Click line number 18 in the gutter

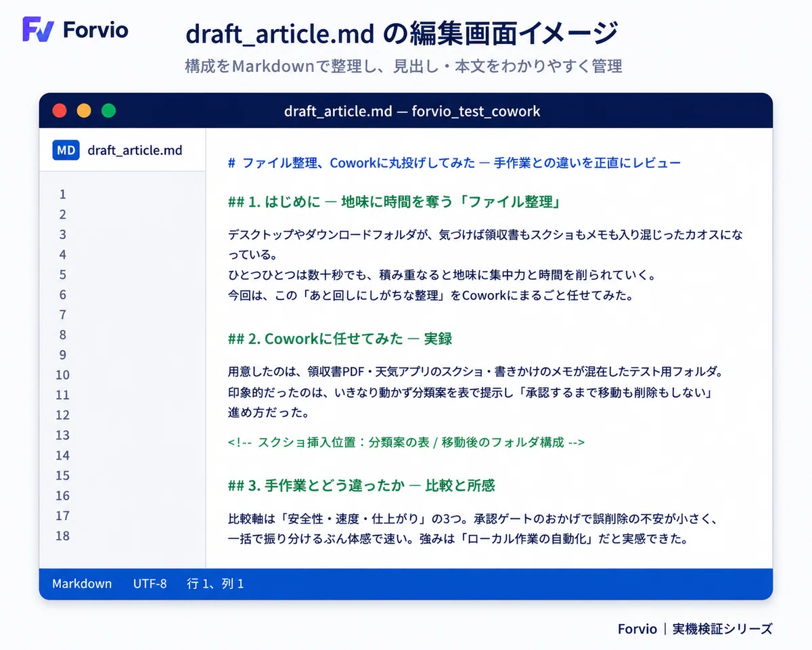pyautogui.click(x=63, y=536)
